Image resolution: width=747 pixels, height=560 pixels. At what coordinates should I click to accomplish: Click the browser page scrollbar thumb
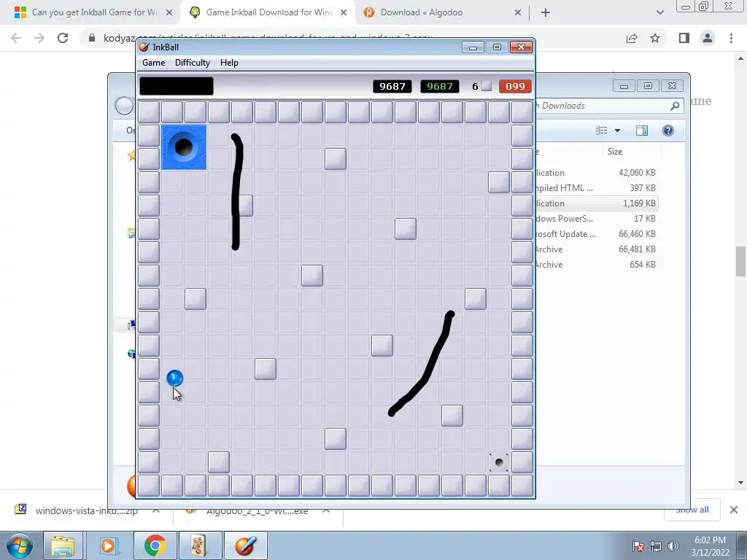tap(740, 261)
